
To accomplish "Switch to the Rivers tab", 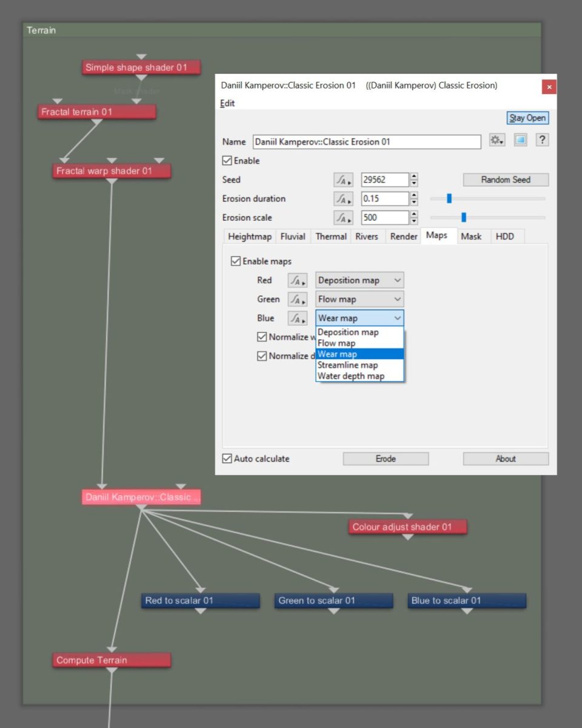I will [x=367, y=237].
